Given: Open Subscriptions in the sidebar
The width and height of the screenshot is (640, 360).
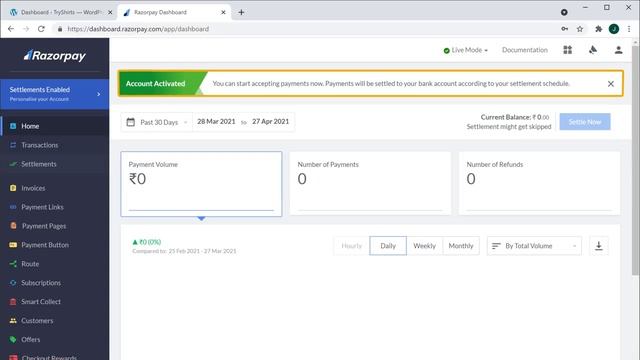Looking at the screenshot, I should (x=55, y=282).
